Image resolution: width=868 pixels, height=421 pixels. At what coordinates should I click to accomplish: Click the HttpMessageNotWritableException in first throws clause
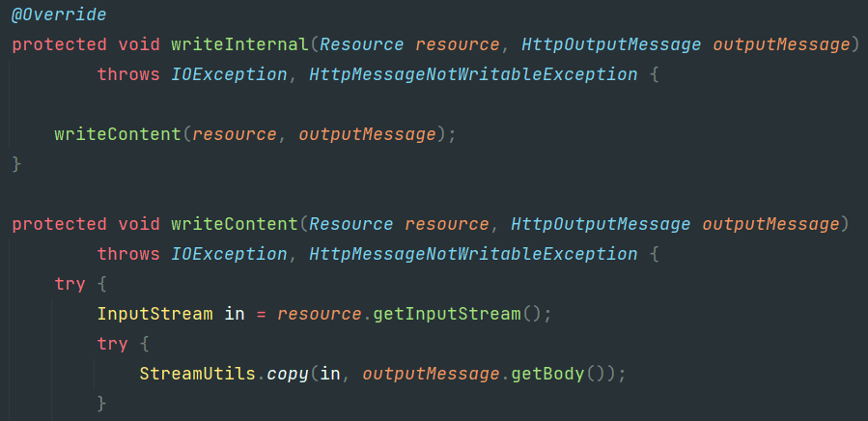[x=473, y=74]
